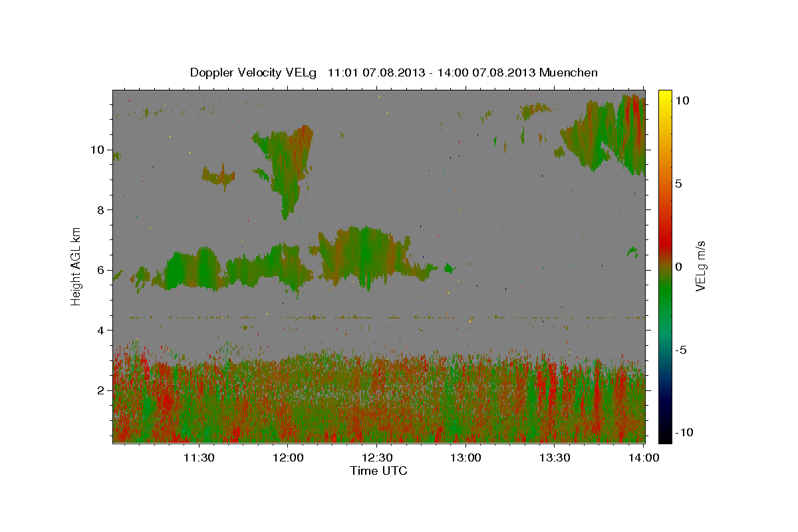
Task: Click the 'Time UTC' axis label
Action: tap(378, 471)
